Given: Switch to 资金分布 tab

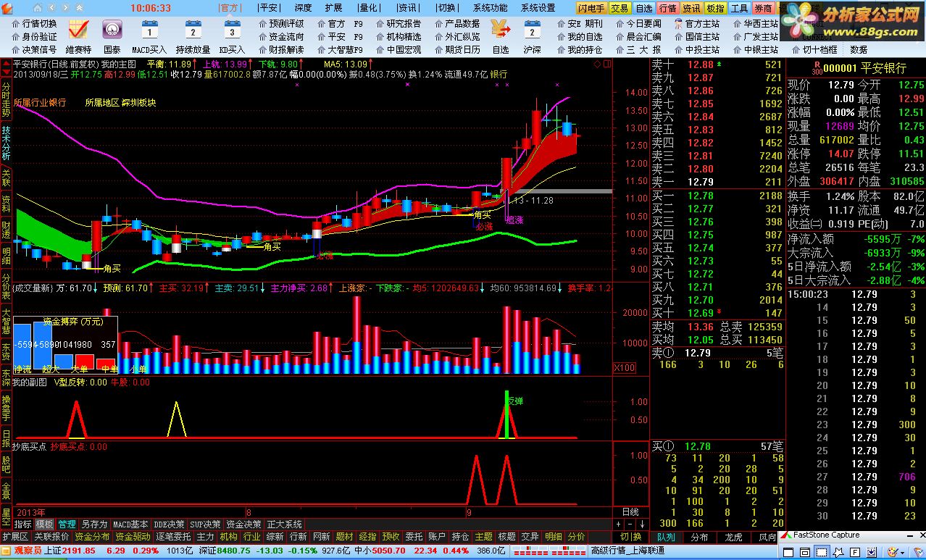Looking at the screenshot, I should [x=92, y=537].
